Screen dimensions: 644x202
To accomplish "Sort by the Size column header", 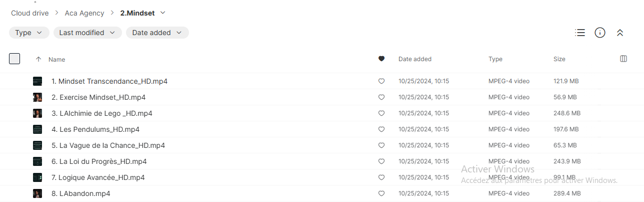I will (x=559, y=59).
